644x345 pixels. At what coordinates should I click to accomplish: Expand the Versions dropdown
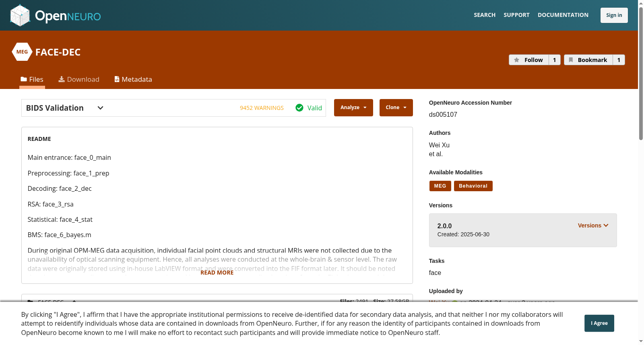[593, 225]
